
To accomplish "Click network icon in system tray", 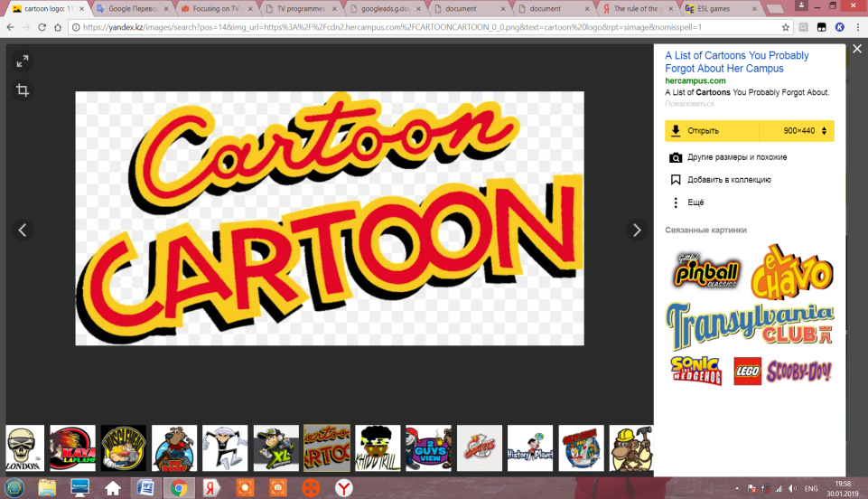I will 779,488.
